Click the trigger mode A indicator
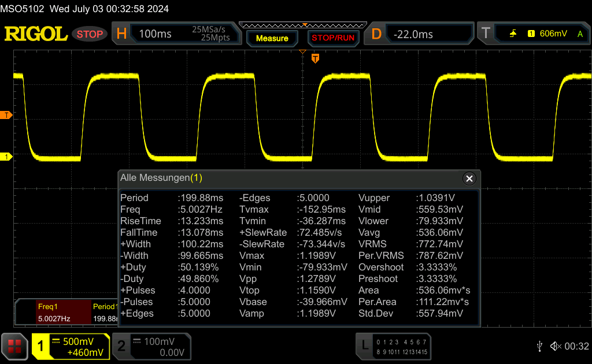Viewport: 592px width, 364px height. tap(580, 34)
